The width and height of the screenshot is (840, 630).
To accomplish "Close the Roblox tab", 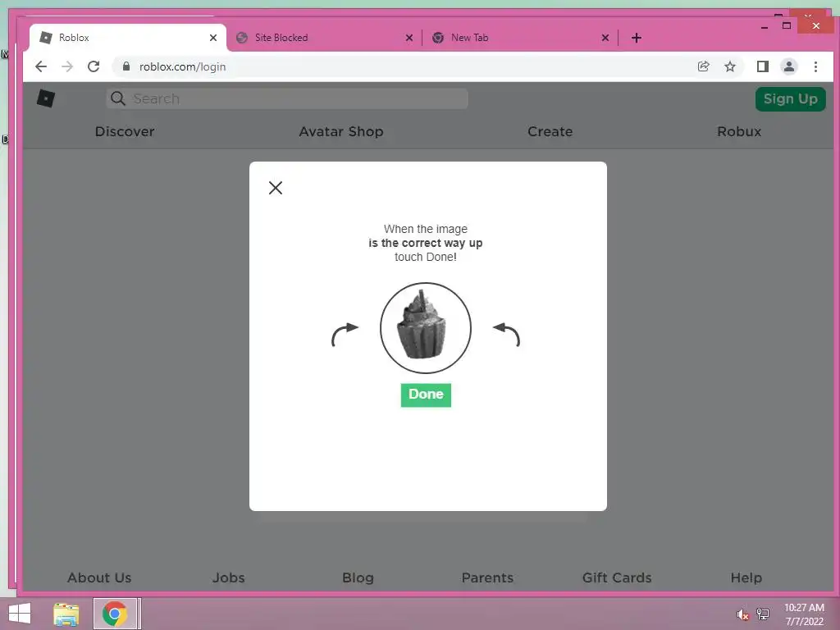I will [x=213, y=38].
